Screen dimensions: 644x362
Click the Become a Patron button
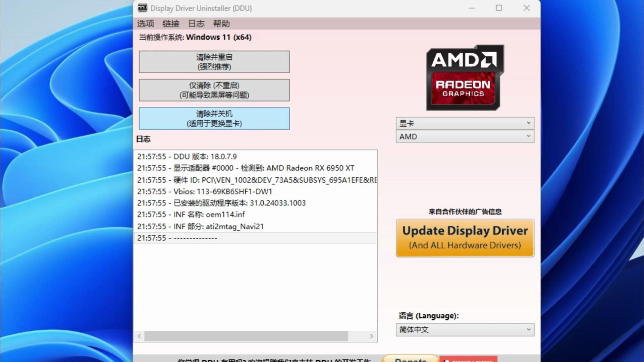tap(468, 359)
